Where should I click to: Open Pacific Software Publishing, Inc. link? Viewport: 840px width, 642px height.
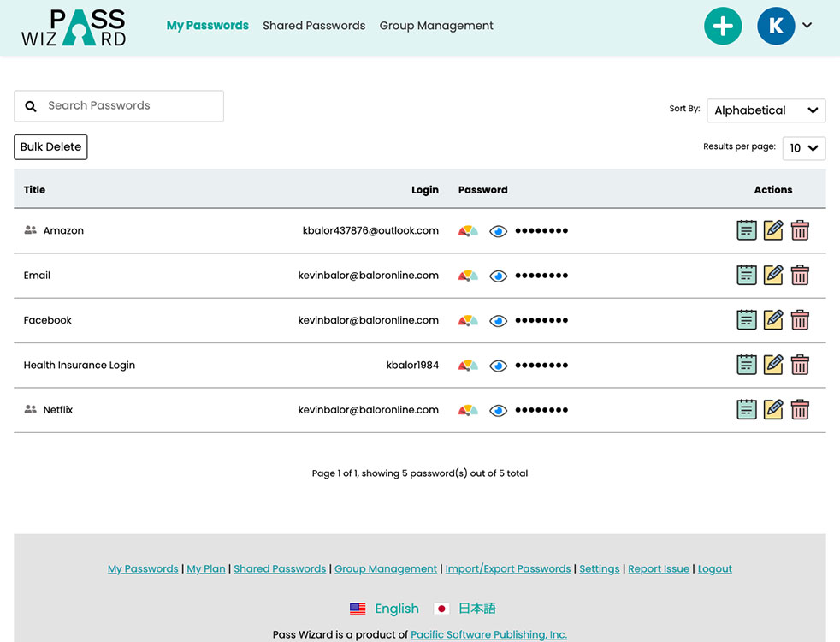click(x=488, y=634)
